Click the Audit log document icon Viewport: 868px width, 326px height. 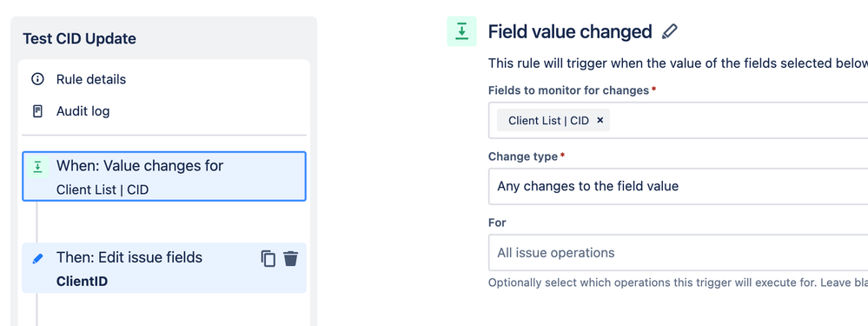pos(37,111)
